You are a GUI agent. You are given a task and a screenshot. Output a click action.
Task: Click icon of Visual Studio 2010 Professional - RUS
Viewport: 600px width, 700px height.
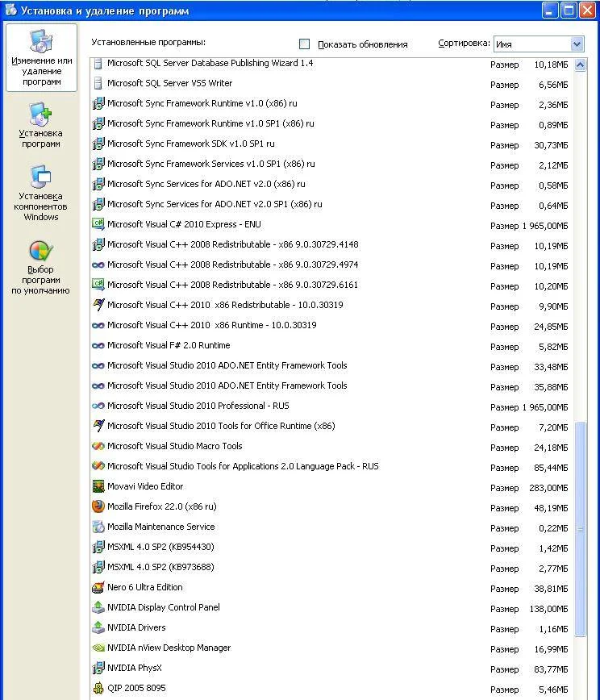[x=98, y=406]
